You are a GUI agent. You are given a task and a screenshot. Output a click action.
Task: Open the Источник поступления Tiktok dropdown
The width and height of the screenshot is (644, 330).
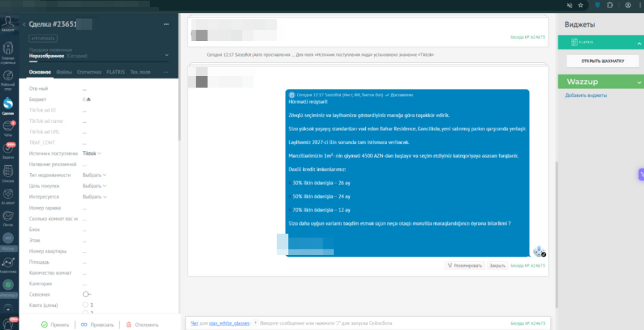[92, 153]
